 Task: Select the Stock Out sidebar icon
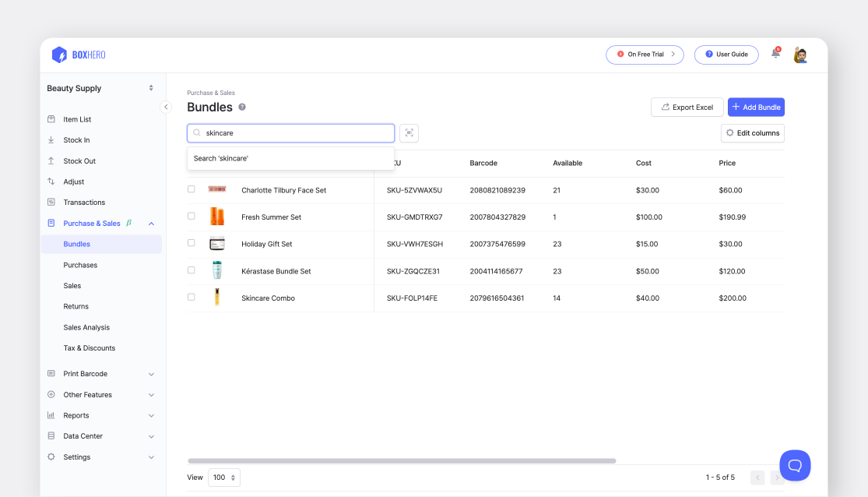[x=51, y=160]
